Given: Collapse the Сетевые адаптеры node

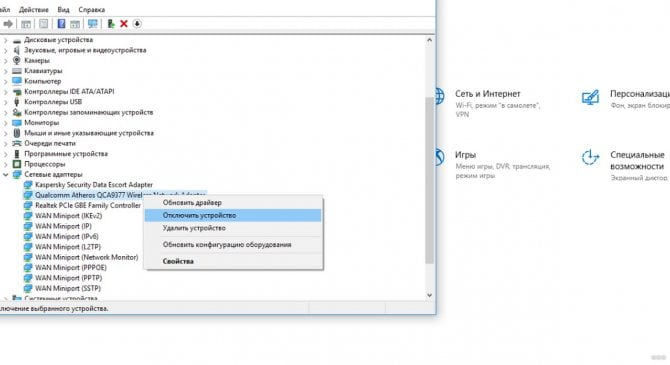Looking at the screenshot, I should (x=6, y=174).
